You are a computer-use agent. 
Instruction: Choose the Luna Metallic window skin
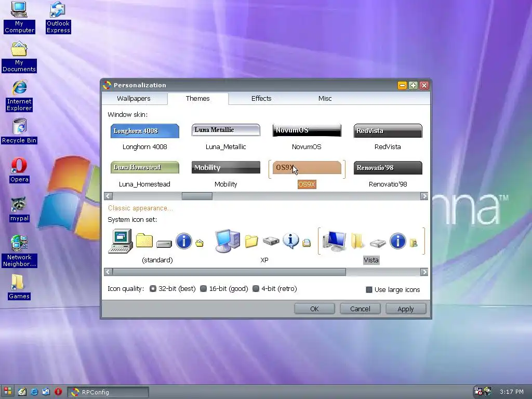(226, 137)
